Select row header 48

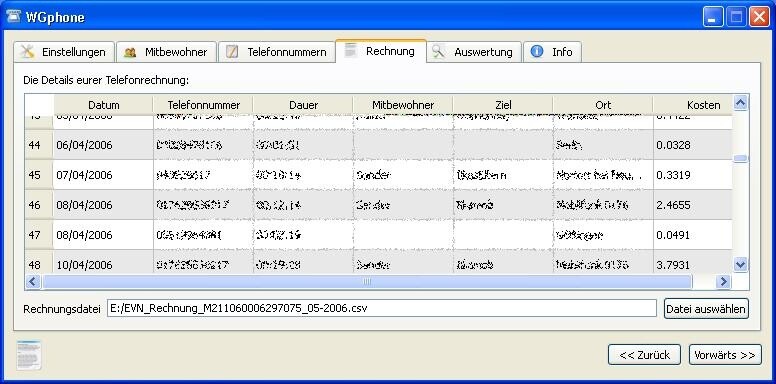tap(39, 261)
